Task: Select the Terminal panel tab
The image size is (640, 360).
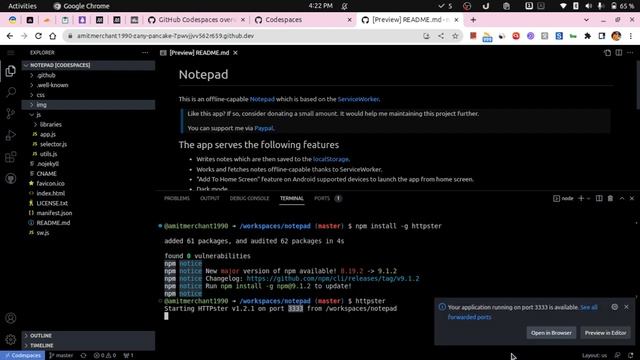Action: [x=292, y=198]
